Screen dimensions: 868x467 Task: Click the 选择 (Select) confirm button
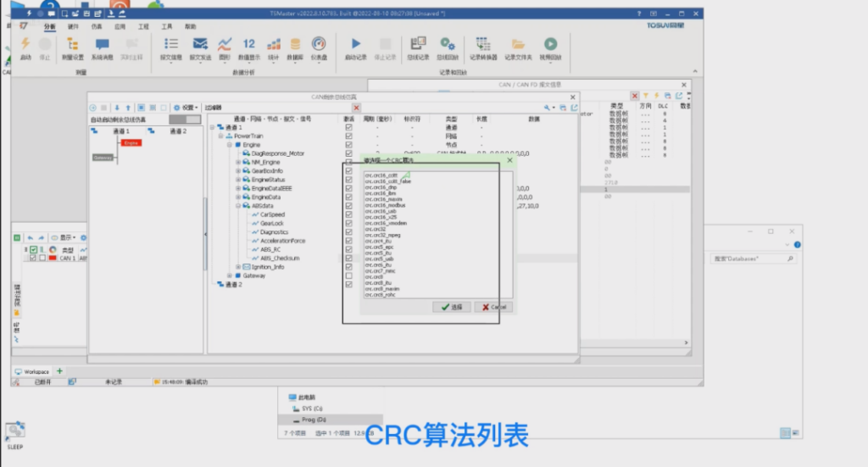pyautogui.click(x=452, y=307)
